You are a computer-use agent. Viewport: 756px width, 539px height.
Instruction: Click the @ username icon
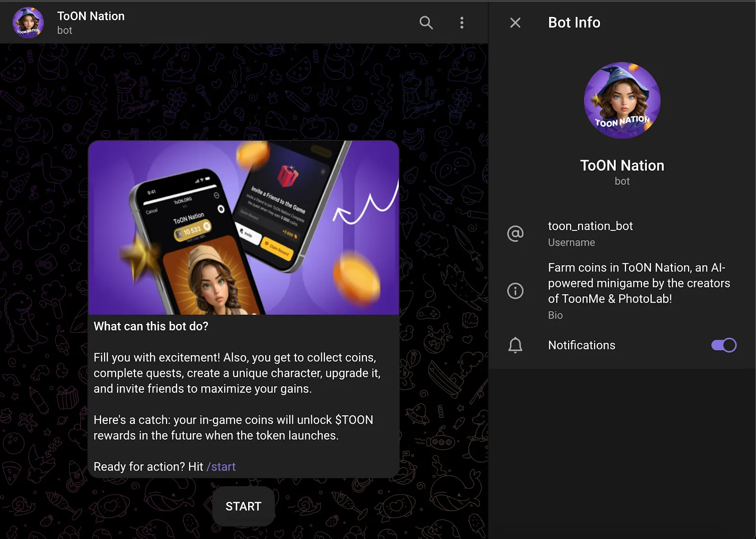(515, 234)
